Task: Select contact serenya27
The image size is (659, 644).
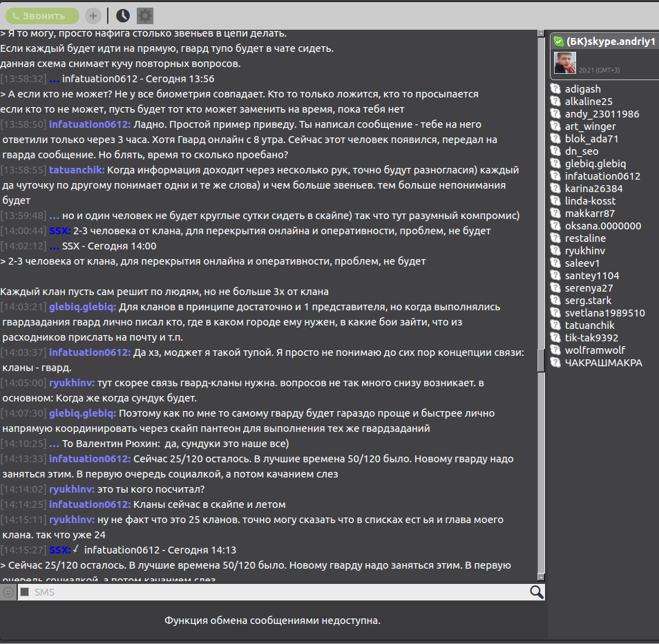Action: click(x=589, y=288)
